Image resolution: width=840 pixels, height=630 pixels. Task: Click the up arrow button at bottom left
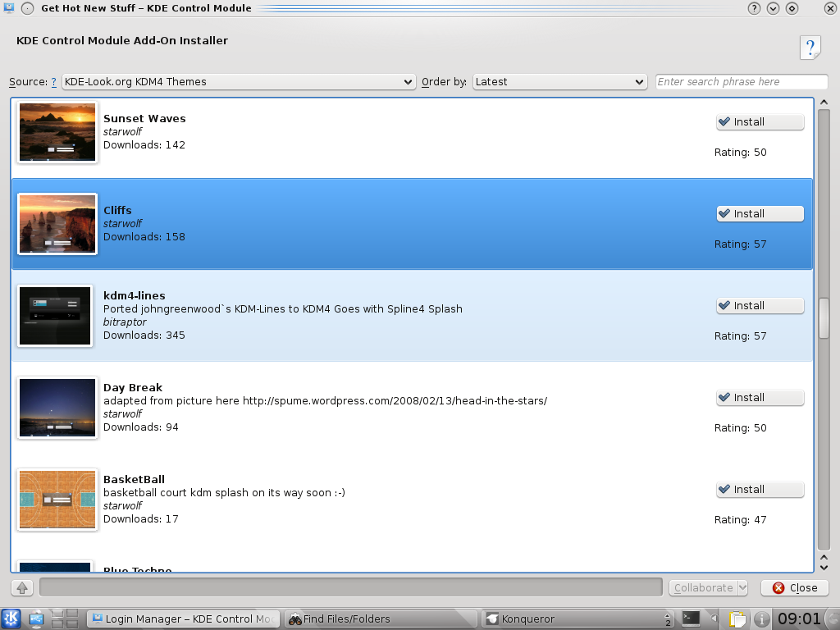[x=22, y=587]
